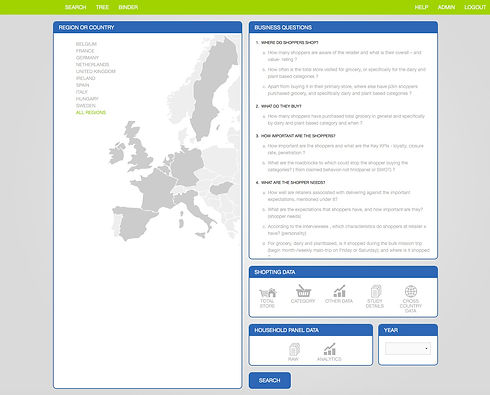Click the blue Search button
Screen dimensions: 490x395
pyautogui.click(x=270, y=380)
